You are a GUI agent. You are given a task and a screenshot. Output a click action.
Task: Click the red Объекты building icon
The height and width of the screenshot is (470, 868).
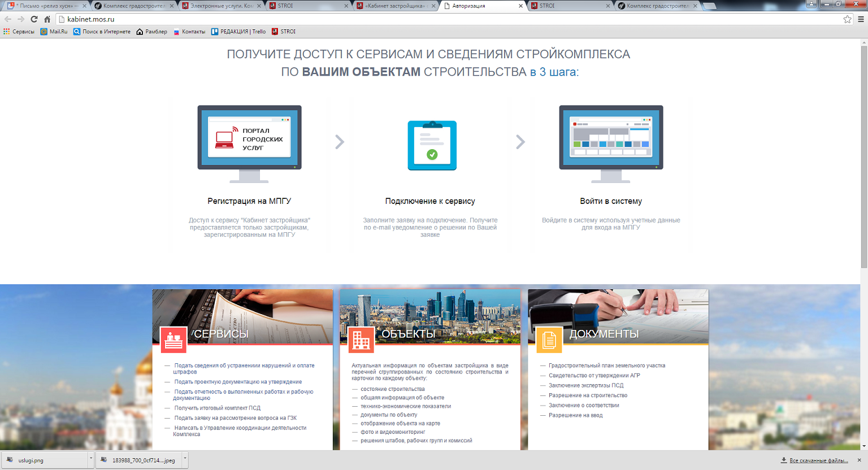pos(361,340)
